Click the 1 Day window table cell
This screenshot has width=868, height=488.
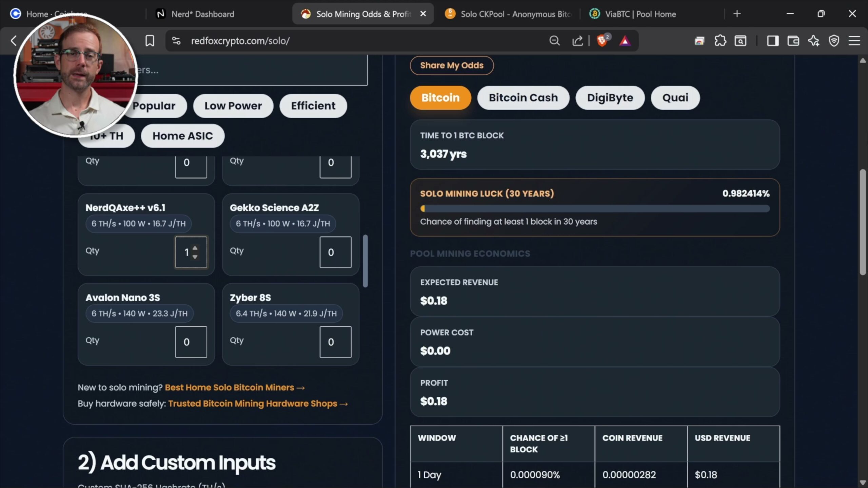tap(456, 475)
